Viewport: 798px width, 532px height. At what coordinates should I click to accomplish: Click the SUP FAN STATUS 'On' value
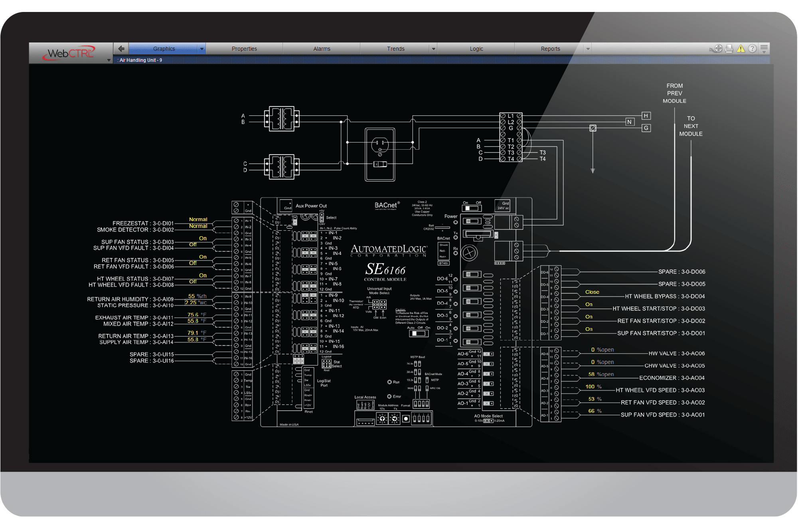coord(203,238)
